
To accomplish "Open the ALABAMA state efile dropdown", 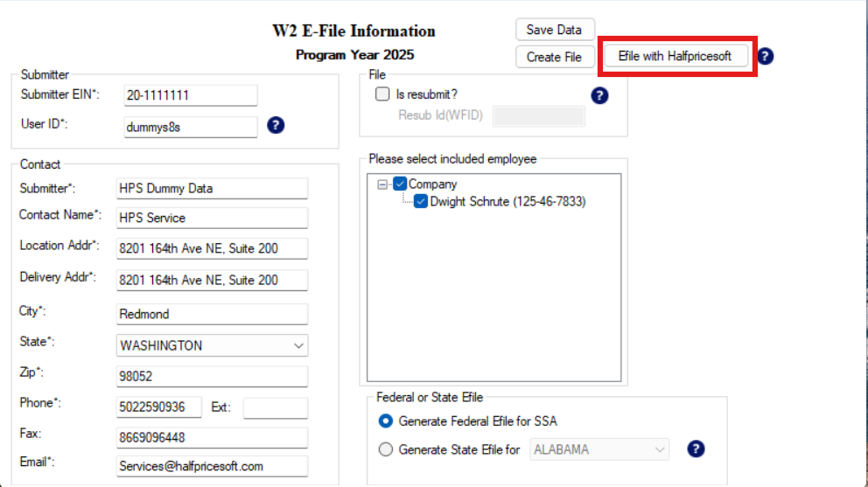I will 599,449.
